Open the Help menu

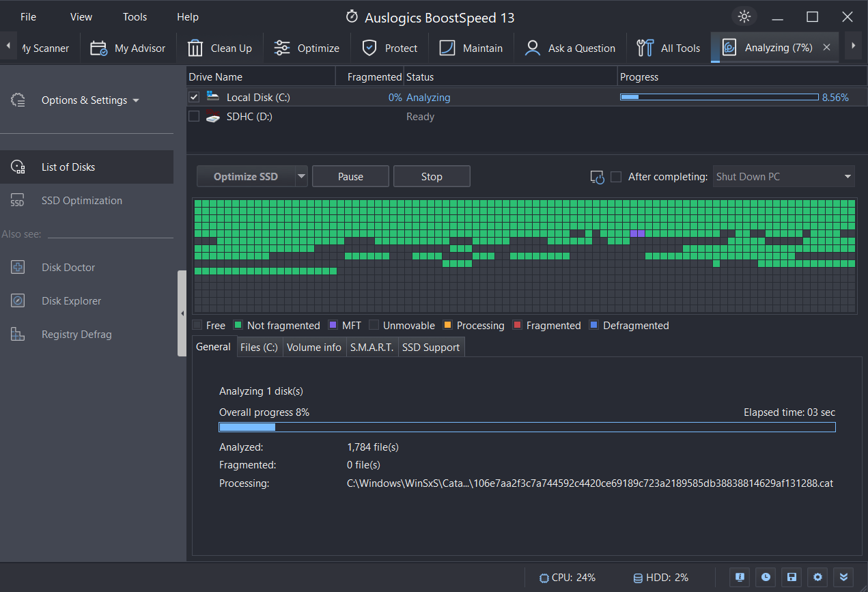(188, 17)
